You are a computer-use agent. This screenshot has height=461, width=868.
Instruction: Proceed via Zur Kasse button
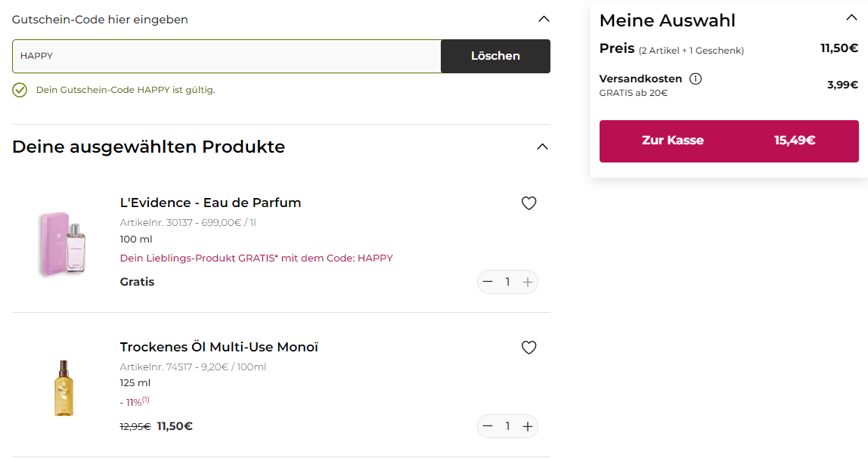click(729, 141)
